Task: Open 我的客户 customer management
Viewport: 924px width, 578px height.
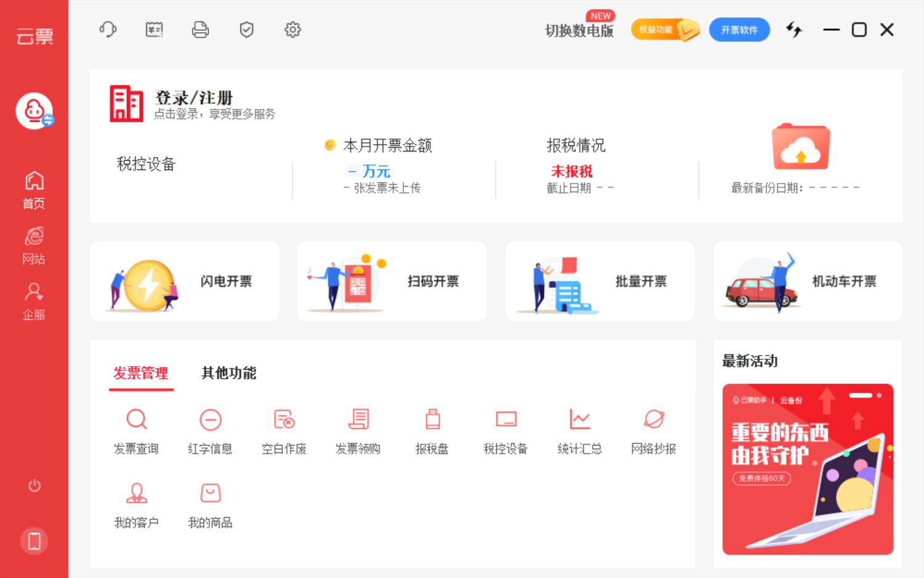Action: (136, 503)
